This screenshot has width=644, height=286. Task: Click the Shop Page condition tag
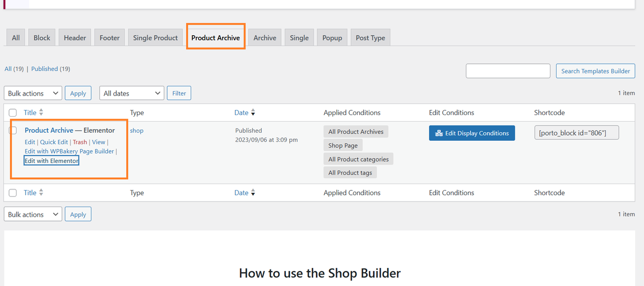coord(343,145)
